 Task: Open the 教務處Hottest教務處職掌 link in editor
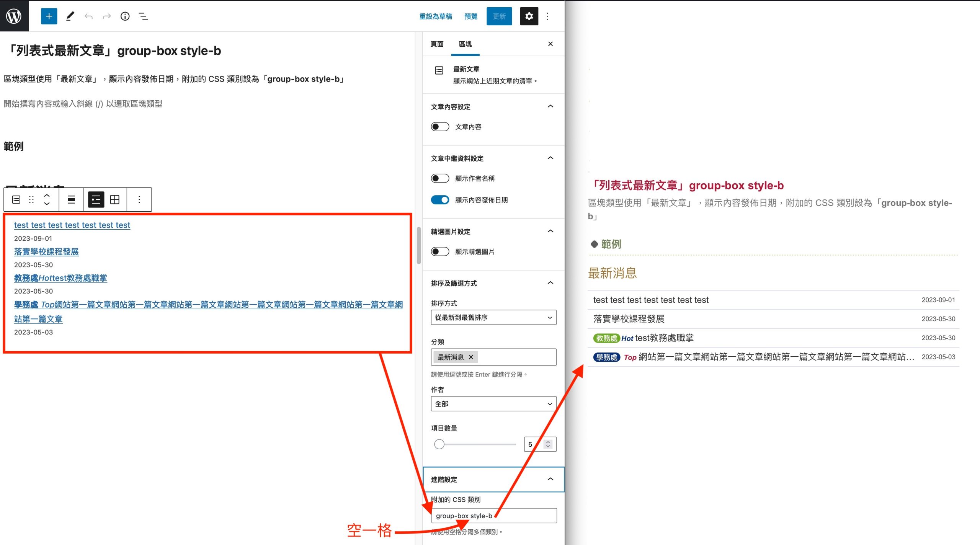(60, 278)
